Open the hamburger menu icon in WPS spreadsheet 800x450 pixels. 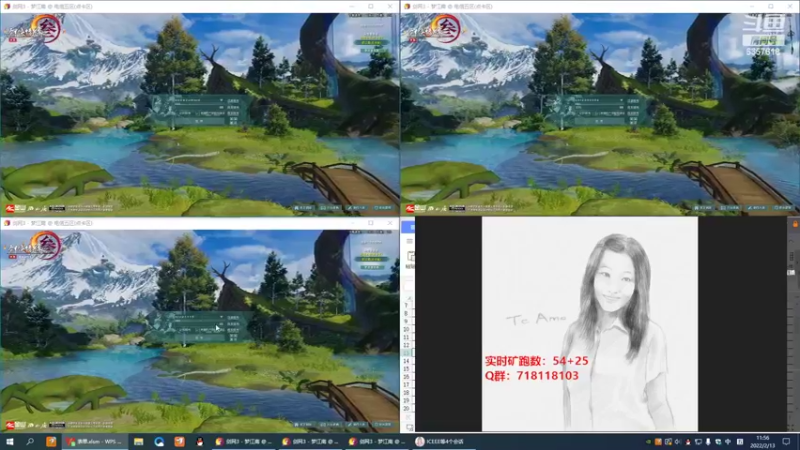tap(410, 241)
